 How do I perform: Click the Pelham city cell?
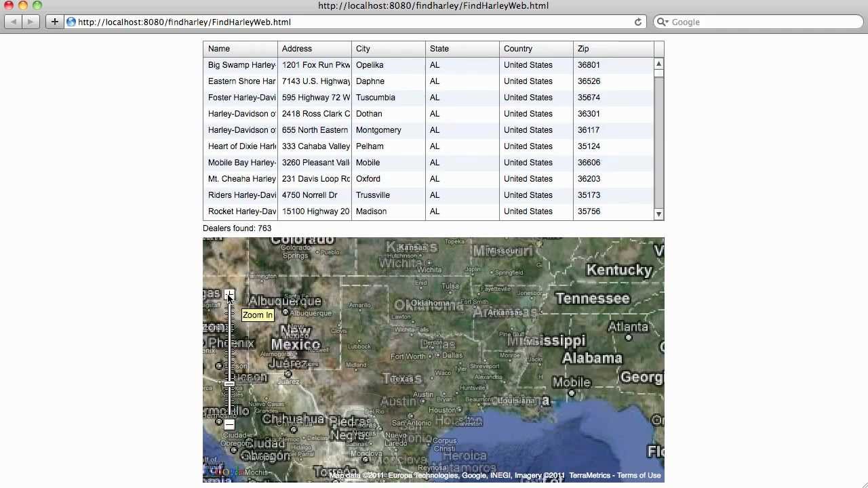click(x=389, y=146)
